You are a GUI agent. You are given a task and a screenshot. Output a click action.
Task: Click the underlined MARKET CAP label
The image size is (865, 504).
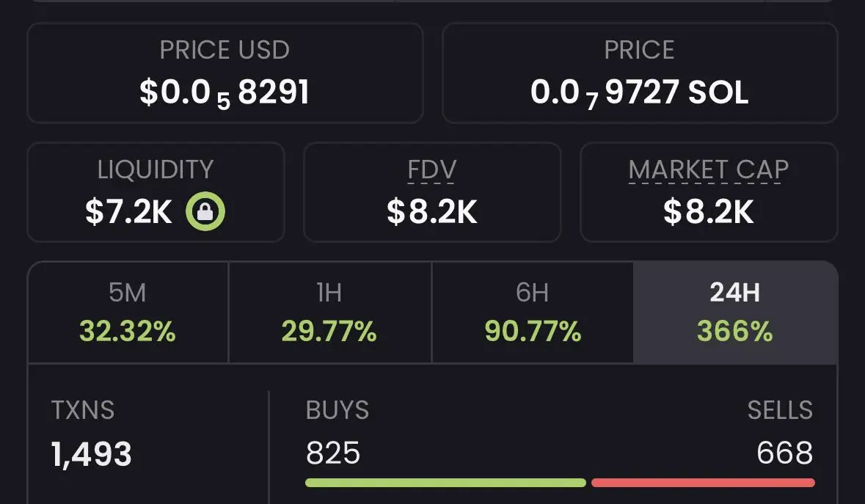(708, 170)
